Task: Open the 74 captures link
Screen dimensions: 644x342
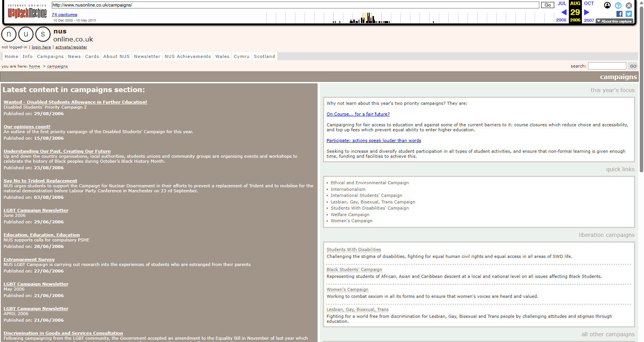Action: 64,15
